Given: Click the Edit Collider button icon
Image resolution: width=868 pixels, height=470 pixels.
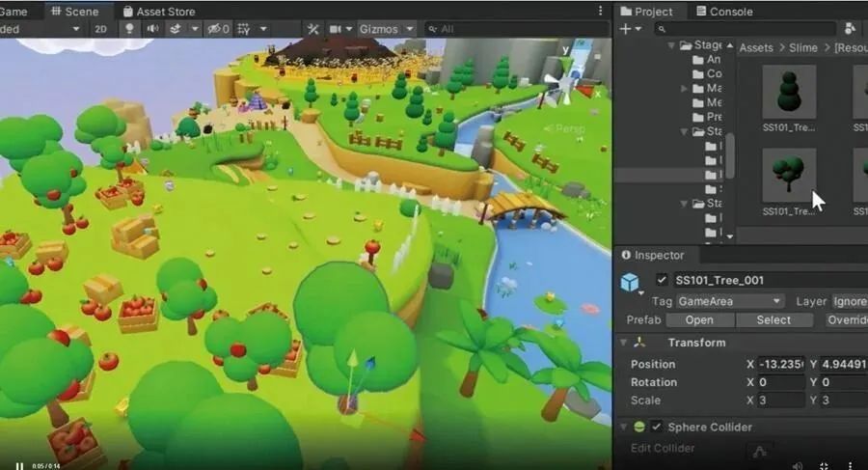Looking at the screenshot, I should point(760,449).
